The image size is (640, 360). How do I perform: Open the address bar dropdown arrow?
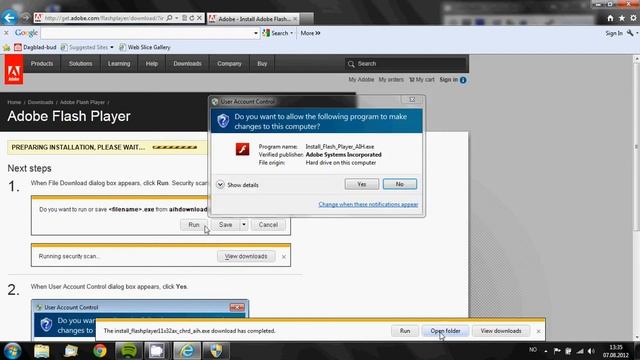(177, 18)
